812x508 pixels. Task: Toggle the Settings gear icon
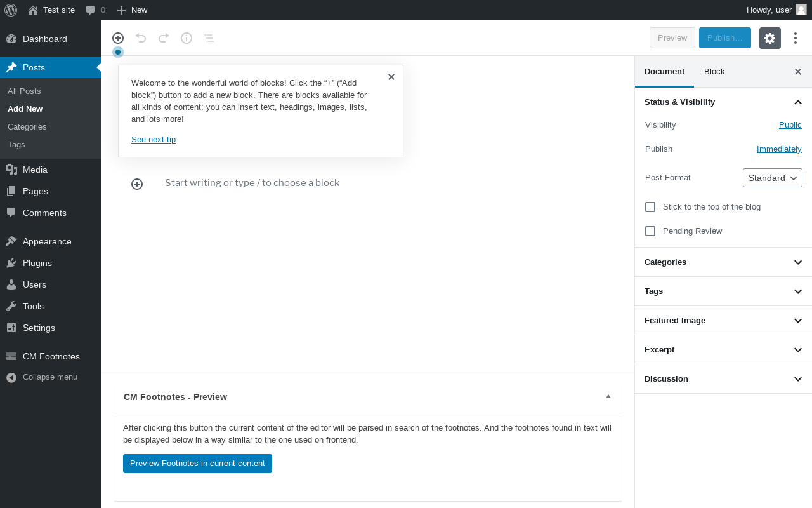(x=770, y=38)
